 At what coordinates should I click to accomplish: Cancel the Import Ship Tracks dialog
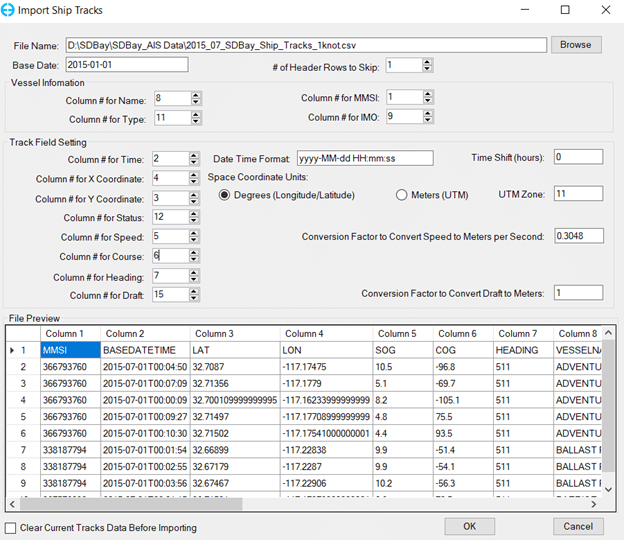(x=578, y=526)
